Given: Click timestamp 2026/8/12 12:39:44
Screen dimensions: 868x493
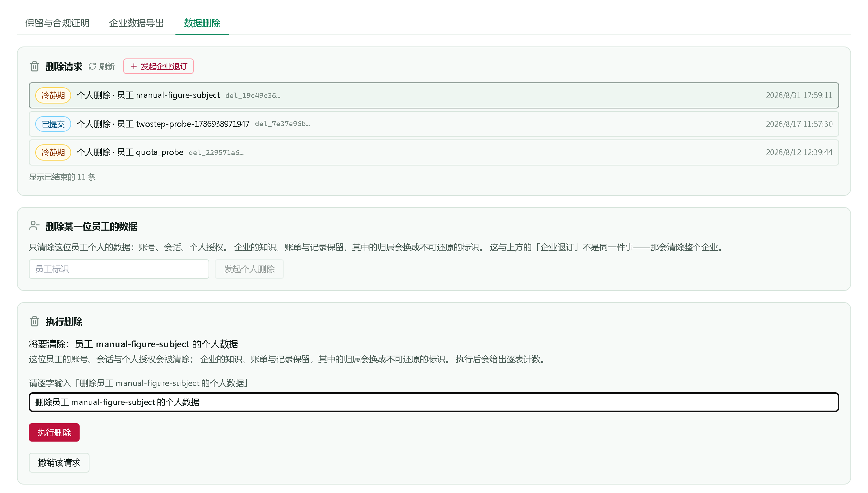Looking at the screenshot, I should pos(799,152).
